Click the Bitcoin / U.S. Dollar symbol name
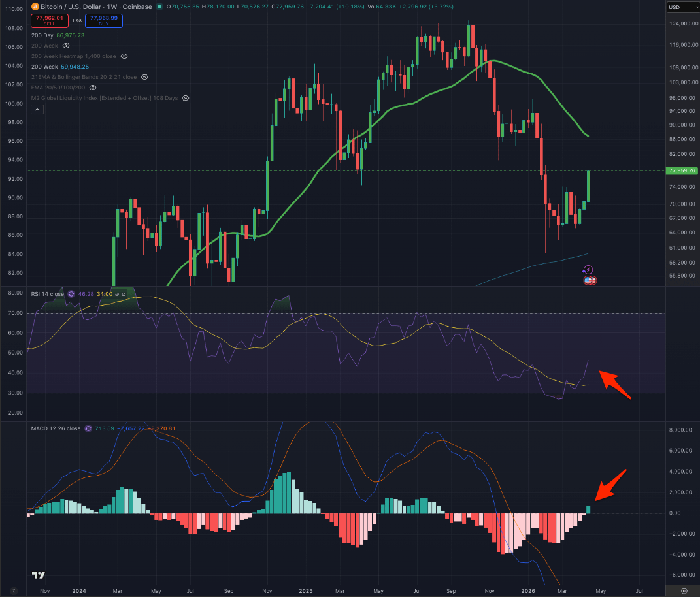700x597 pixels. [x=71, y=7]
